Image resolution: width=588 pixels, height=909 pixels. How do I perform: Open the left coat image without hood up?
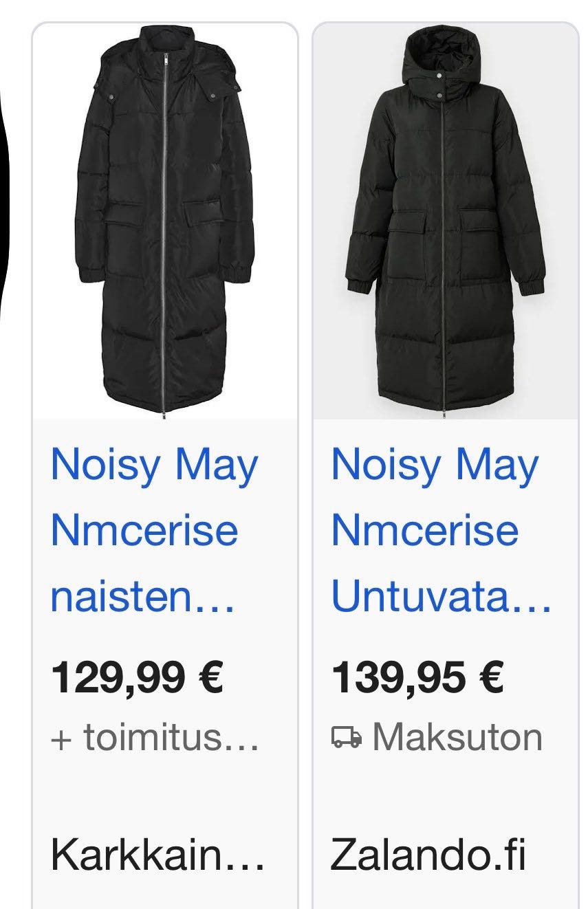pyautogui.click(x=165, y=220)
